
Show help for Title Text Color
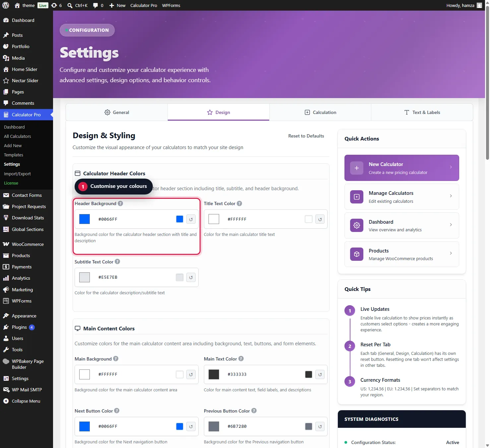coord(239,203)
